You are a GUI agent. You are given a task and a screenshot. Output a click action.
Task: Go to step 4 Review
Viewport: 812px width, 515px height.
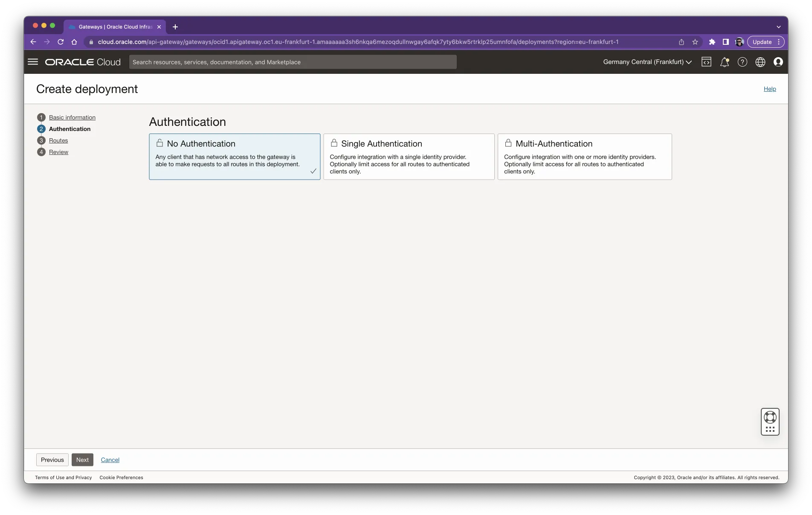coord(58,152)
